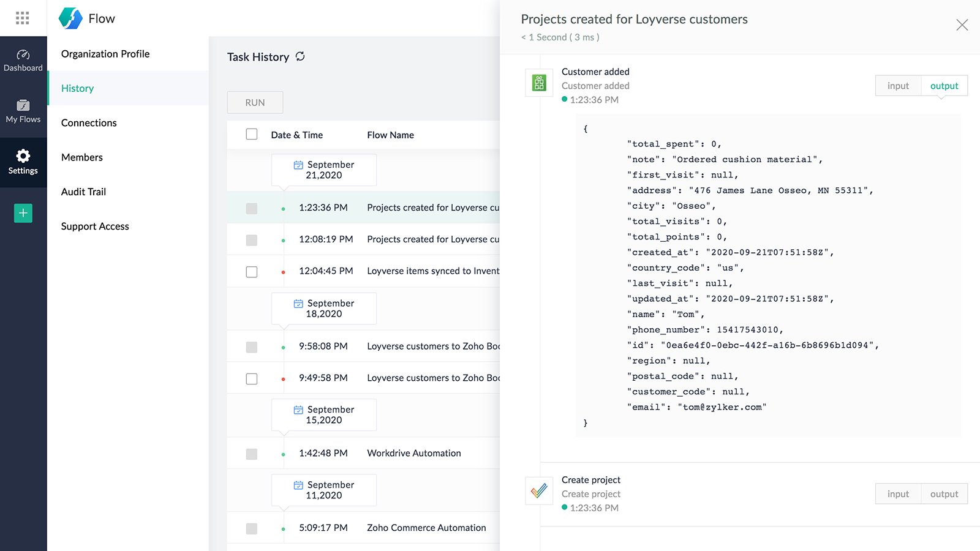Go to My Flows in sidebar
The height and width of the screenshot is (551, 980).
23,112
